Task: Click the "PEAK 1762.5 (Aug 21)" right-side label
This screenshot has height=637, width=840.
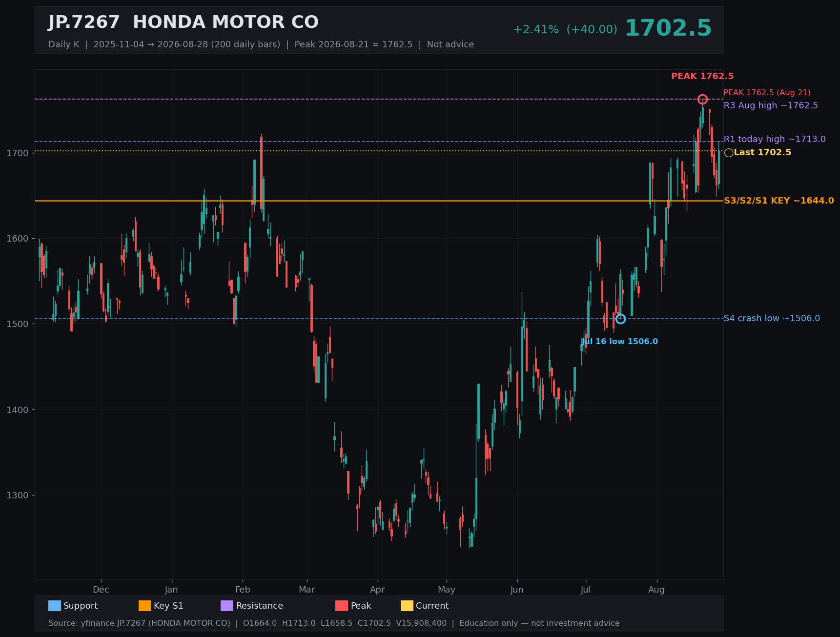Action: pyautogui.click(x=767, y=93)
